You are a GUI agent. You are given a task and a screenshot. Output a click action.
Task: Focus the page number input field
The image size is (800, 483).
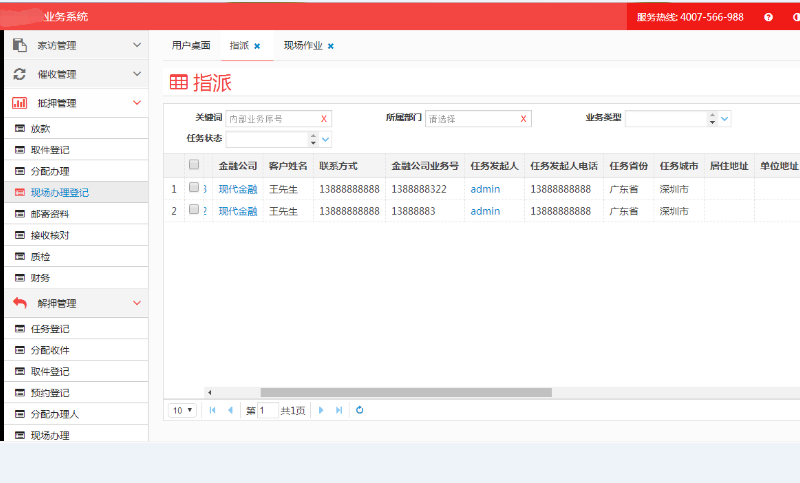[268, 410]
